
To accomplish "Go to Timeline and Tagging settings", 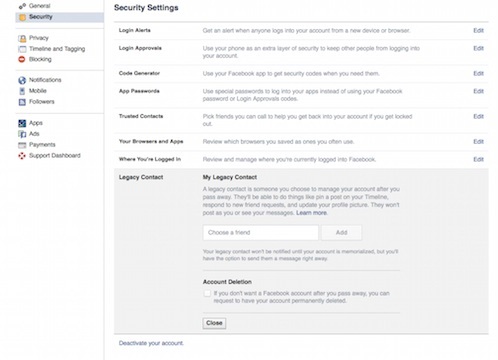I will tap(57, 49).
